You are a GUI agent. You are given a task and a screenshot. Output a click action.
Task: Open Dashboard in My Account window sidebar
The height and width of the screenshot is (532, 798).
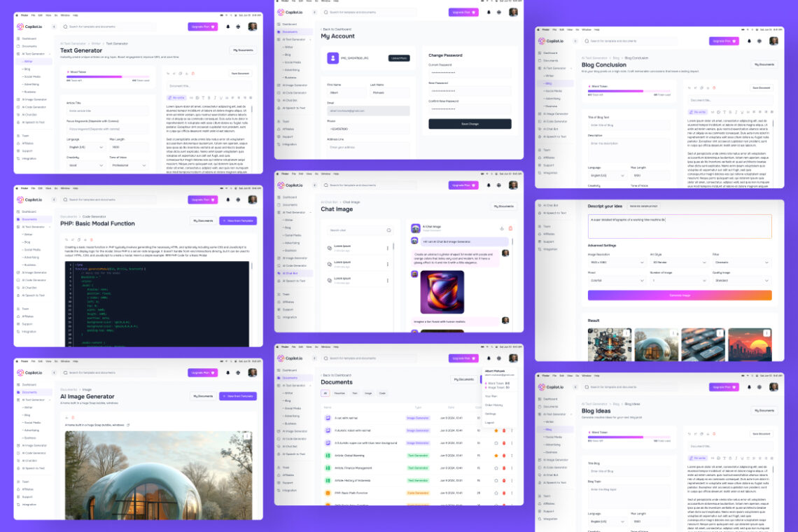tap(287, 24)
